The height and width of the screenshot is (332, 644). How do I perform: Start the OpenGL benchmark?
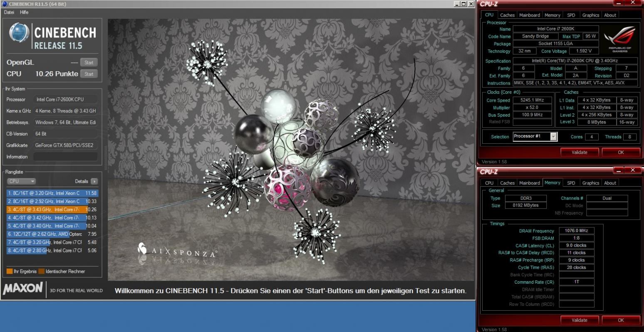point(89,62)
